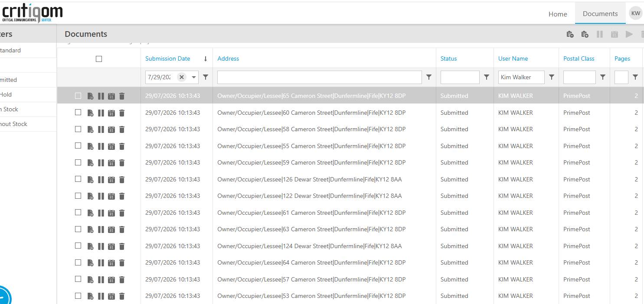Sort by Submission Date column header
This screenshot has height=304, width=644.
tap(168, 58)
